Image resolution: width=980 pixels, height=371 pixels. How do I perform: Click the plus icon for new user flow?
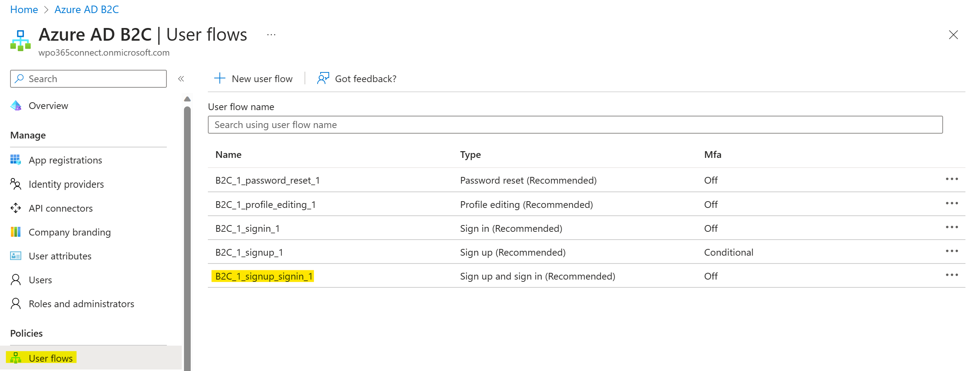219,78
